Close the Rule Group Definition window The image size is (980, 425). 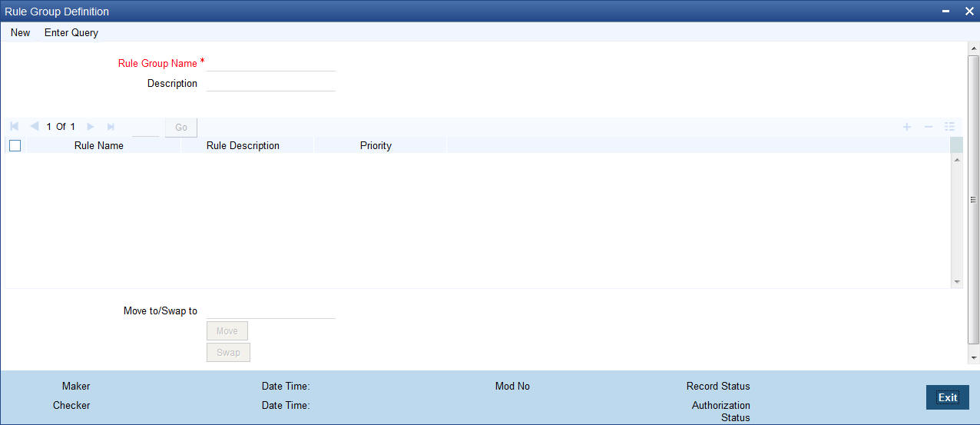pos(968,12)
